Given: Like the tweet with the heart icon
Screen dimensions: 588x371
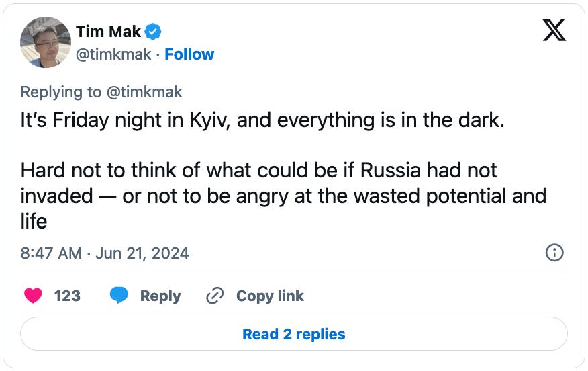Looking at the screenshot, I should (33, 296).
